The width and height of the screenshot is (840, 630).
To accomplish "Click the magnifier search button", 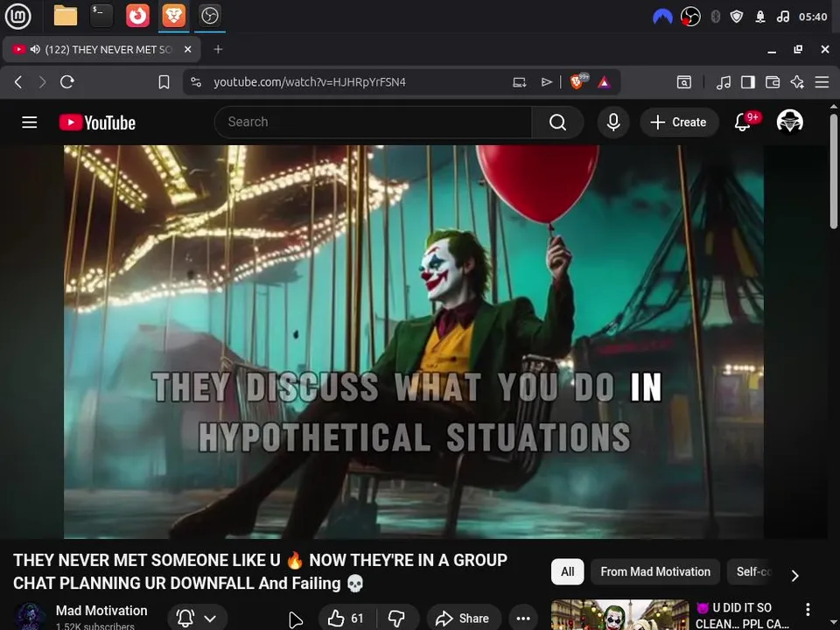I will pos(557,122).
